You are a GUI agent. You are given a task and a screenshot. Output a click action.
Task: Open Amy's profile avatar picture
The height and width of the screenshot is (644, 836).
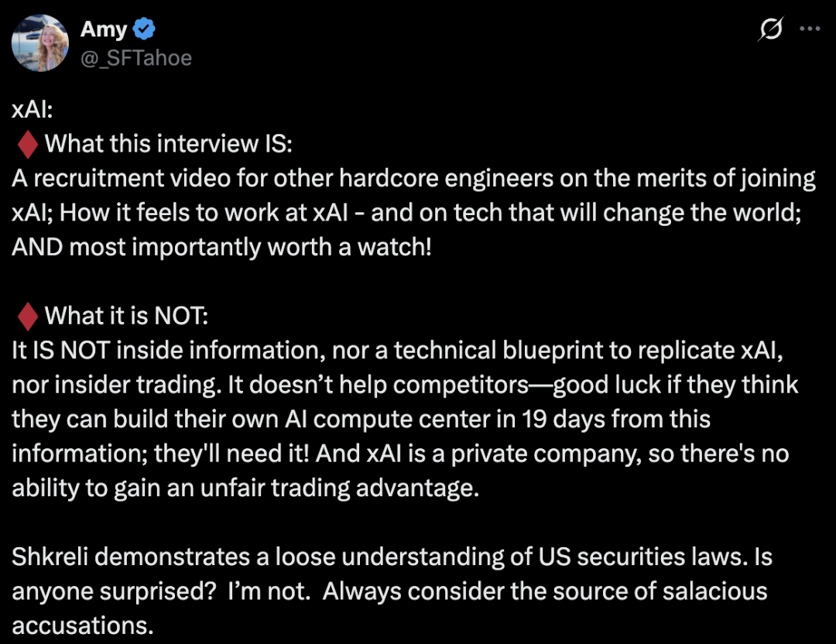pyautogui.click(x=39, y=43)
